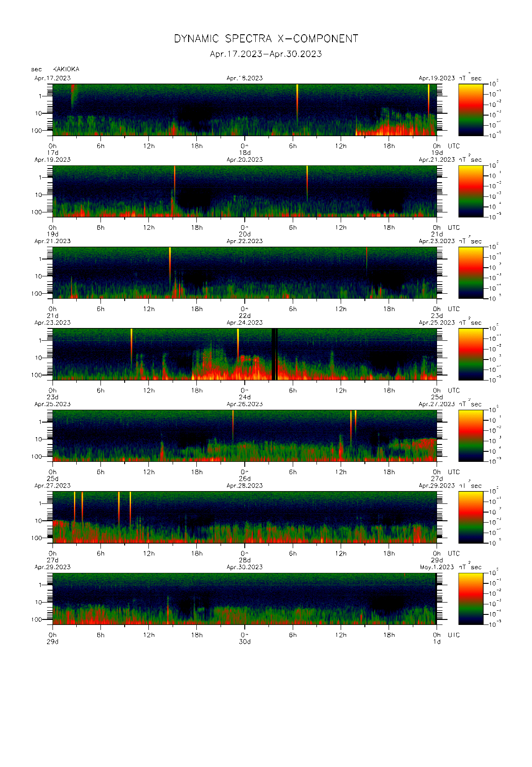Image resolution: width=532 pixels, height=767 pixels.
Task: Click the "26d" day marker
Action: pos(245,479)
